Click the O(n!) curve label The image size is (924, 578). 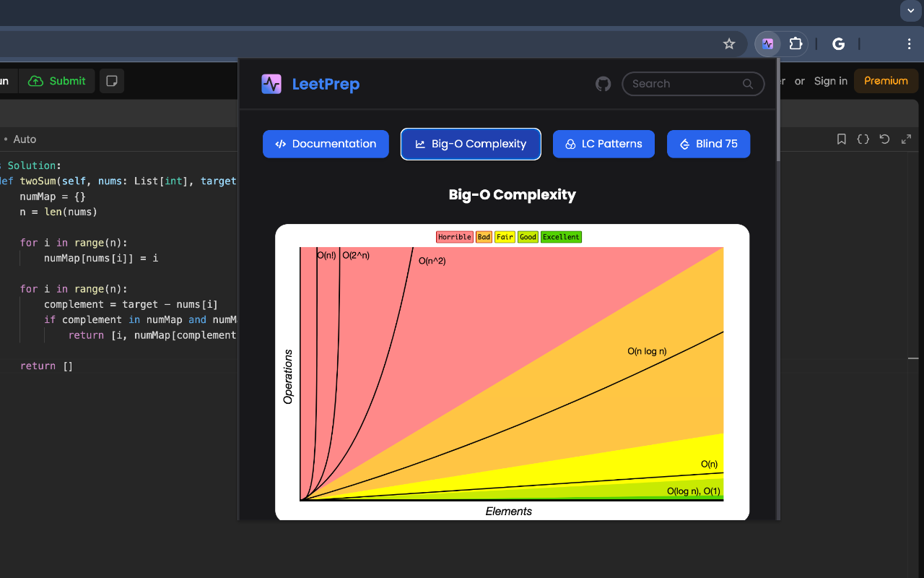coord(326,255)
